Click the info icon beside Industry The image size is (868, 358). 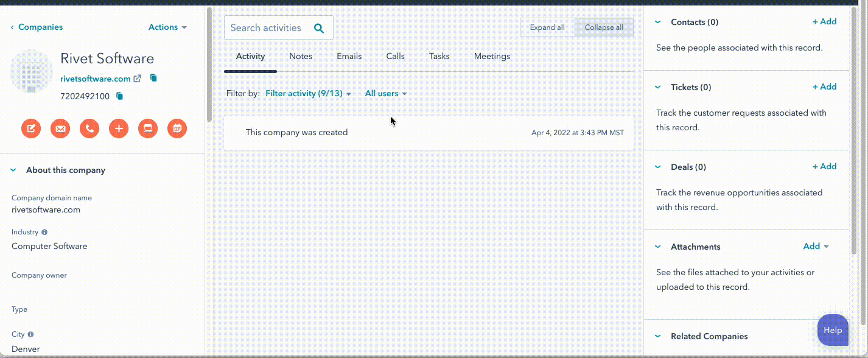tap(44, 233)
